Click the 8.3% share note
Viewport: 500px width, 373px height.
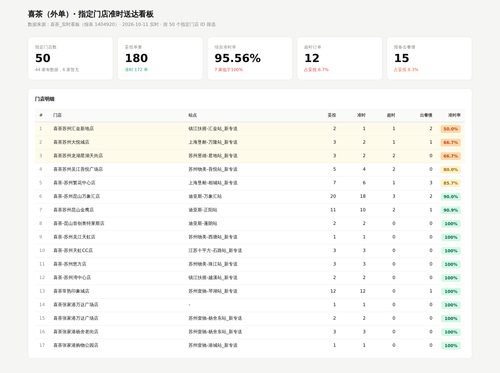[x=406, y=70]
